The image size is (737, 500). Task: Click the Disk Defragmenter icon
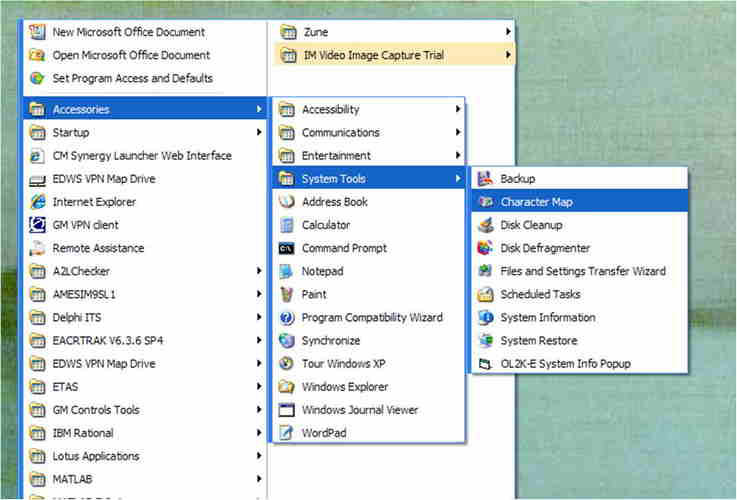[486, 248]
